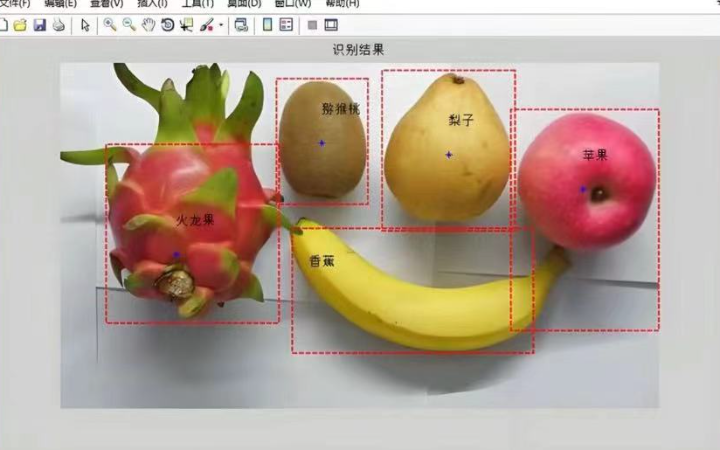Toggle the Insert Colorbar button
Screen dimensions: 720x450
click(267, 25)
